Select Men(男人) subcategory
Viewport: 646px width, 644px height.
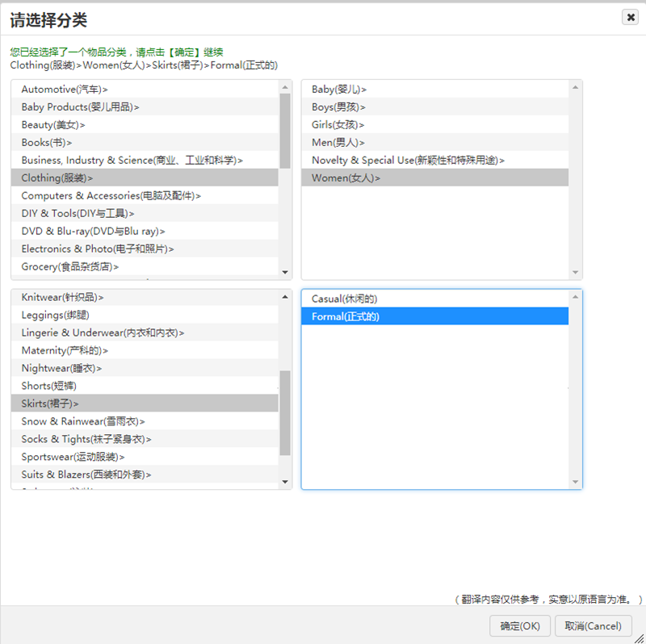pos(338,142)
